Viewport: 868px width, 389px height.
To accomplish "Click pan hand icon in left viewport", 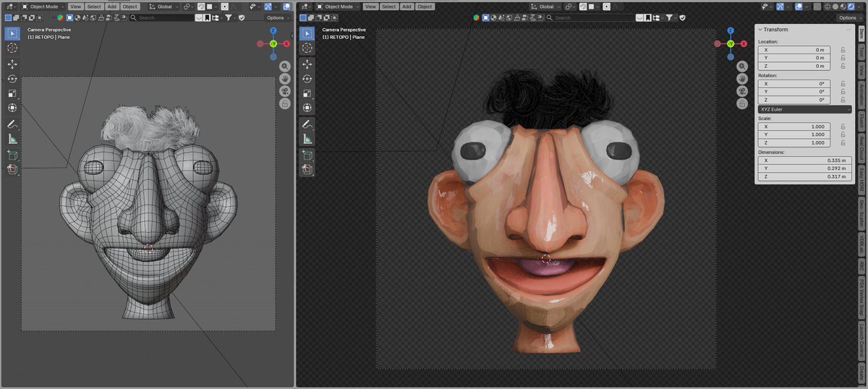I will coord(286,78).
